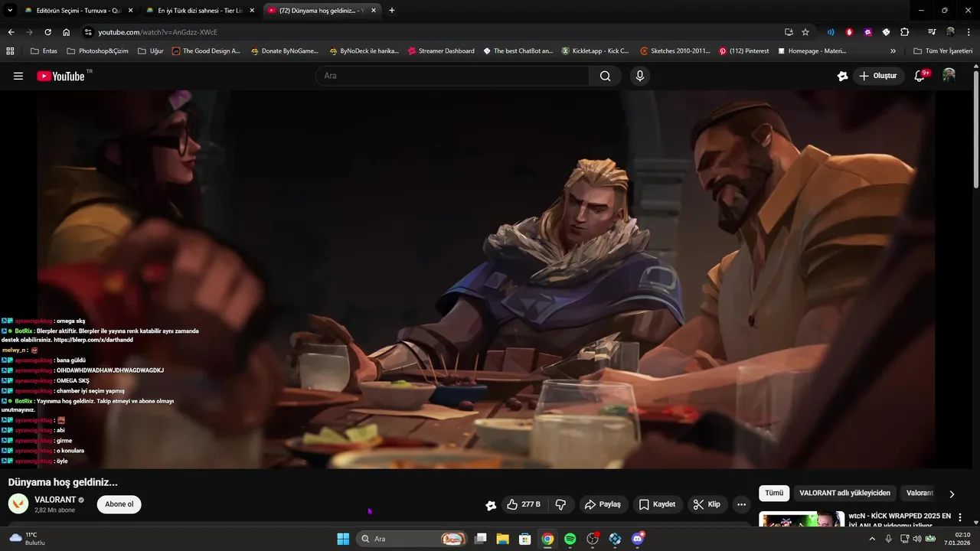Share the video with Paylaş
Screen dimensions: 980x551
(603, 504)
